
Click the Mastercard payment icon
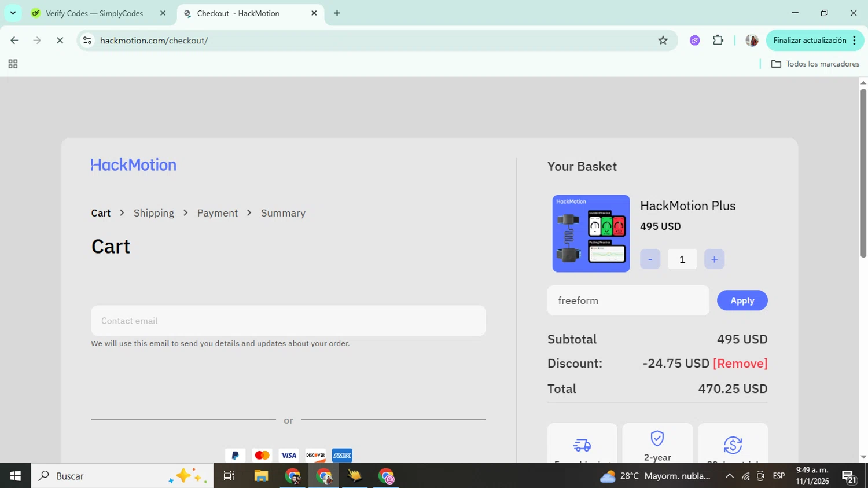(x=262, y=456)
